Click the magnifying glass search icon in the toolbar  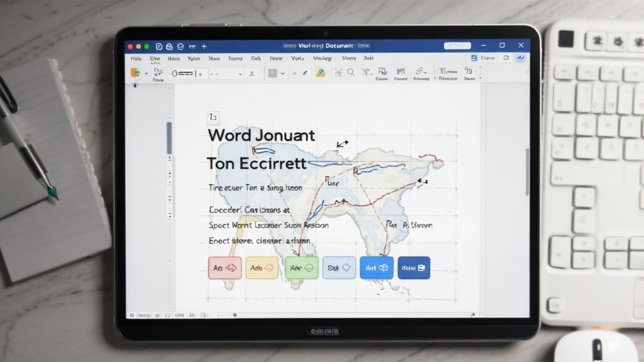tap(351, 73)
